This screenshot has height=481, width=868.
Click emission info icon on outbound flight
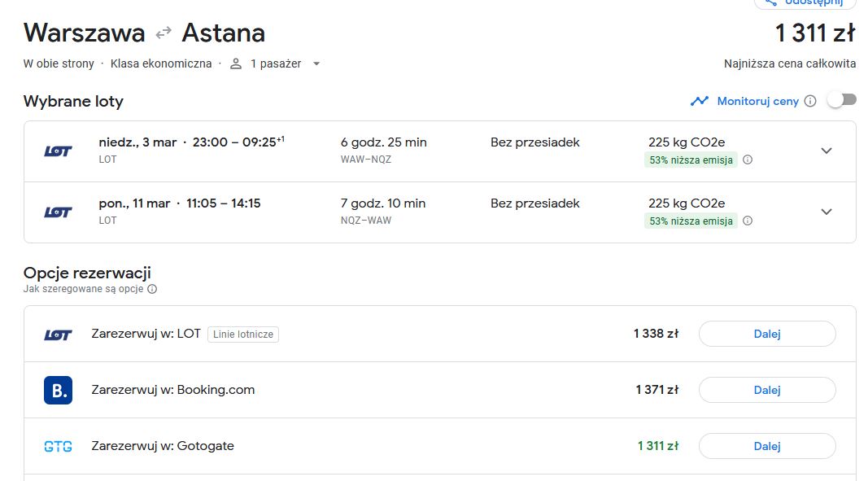748,160
